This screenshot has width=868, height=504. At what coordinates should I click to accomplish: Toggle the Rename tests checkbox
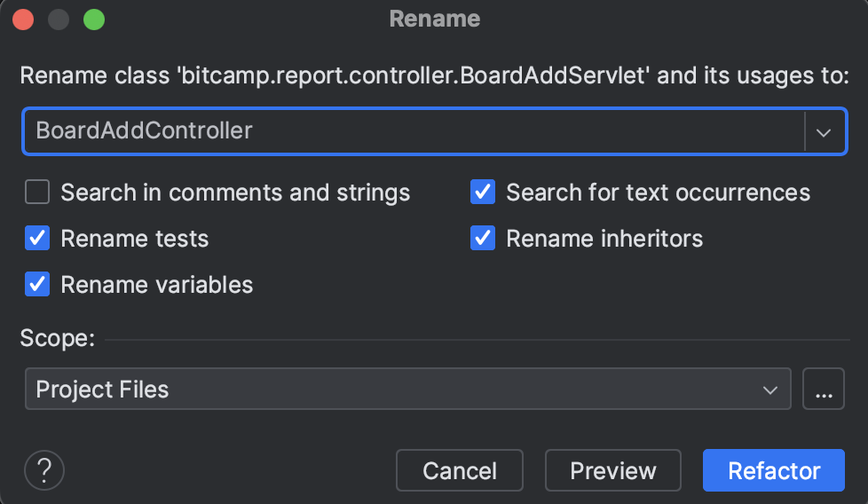(x=37, y=239)
